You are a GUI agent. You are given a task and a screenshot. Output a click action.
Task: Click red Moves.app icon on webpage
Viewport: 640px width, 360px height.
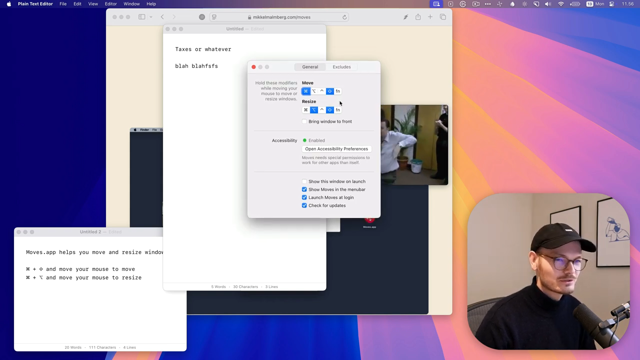click(370, 221)
